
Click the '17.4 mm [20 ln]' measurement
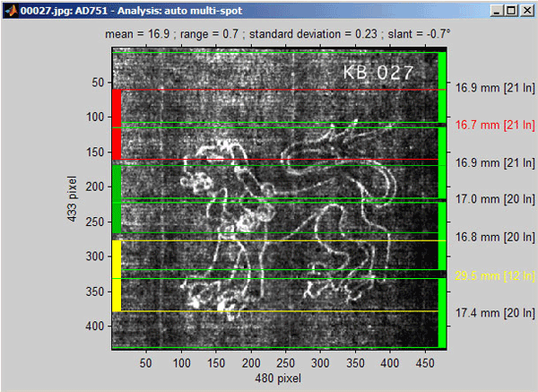(x=495, y=313)
